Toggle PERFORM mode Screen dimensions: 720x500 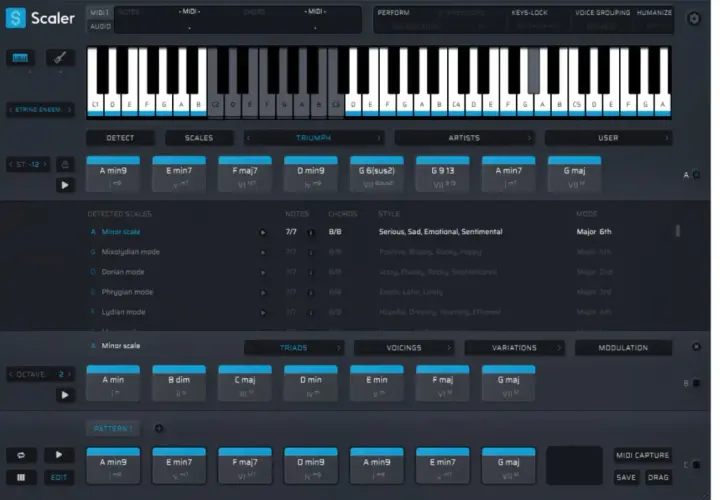[x=394, y=13]
